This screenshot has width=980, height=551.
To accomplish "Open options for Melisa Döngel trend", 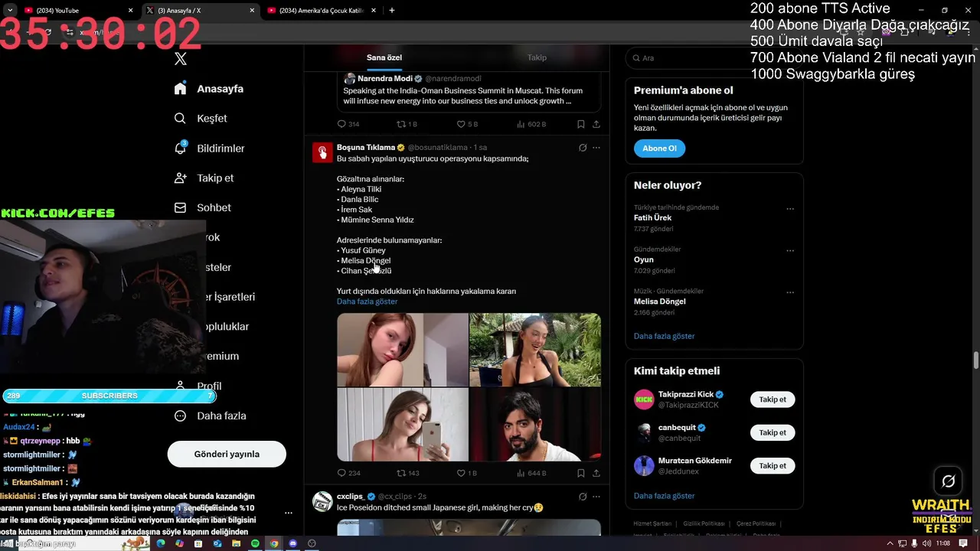I will tap(790, 292).
